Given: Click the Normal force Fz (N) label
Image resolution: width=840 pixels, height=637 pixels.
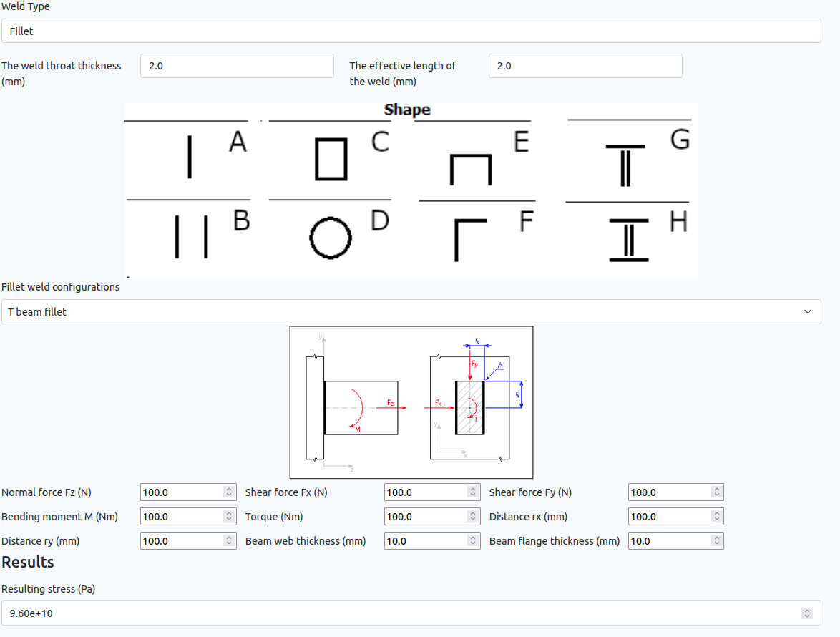Looking at the screenshot, I should coord(46,492).
